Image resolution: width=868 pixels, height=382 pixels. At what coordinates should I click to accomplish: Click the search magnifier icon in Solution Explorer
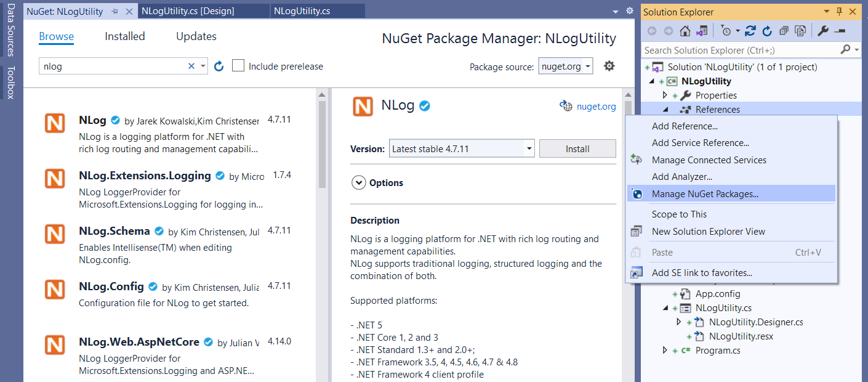(846, 49)
